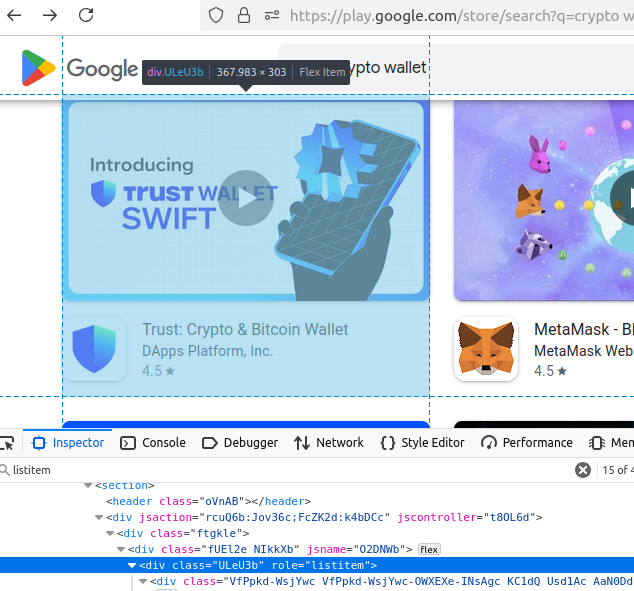The width and height of the screenshot is (634, 591).
Task: Open site security padlock info
Action: pos(243,16)
